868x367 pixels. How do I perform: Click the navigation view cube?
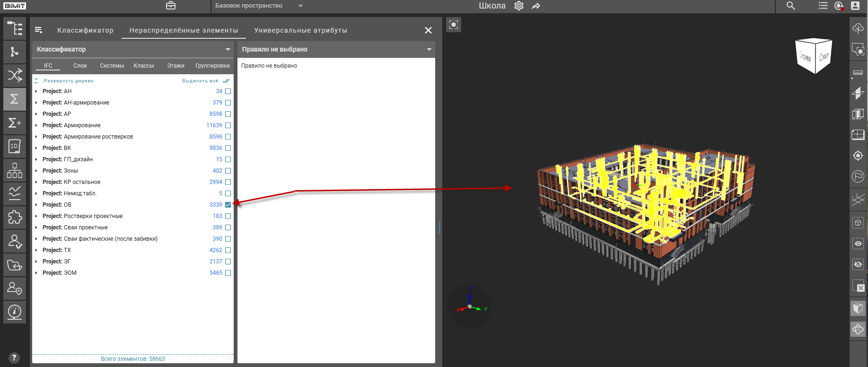[x=814, y=56]
